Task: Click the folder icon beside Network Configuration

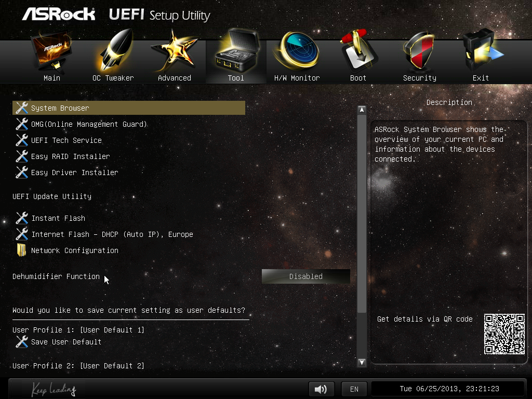Action: [21, 250]
